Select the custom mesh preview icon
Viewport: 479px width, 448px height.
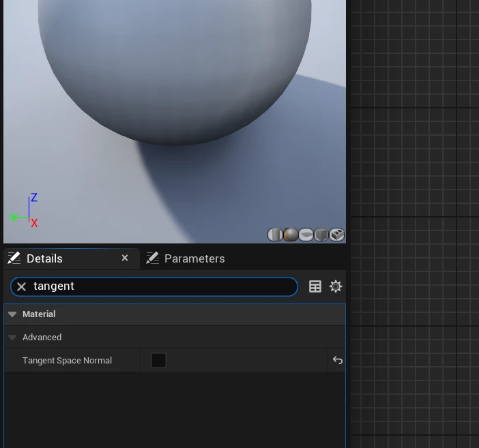(337, 235)
